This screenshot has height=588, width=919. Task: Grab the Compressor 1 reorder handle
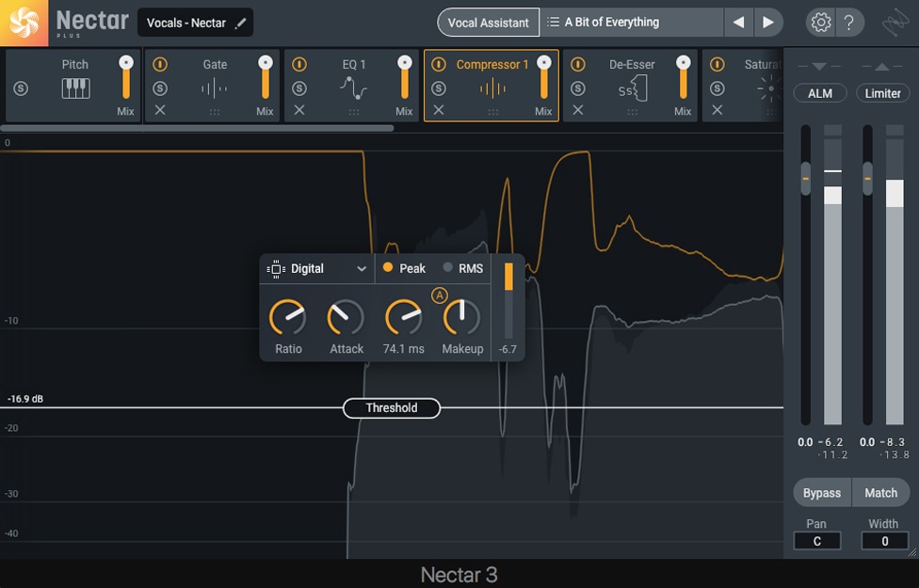492,112
